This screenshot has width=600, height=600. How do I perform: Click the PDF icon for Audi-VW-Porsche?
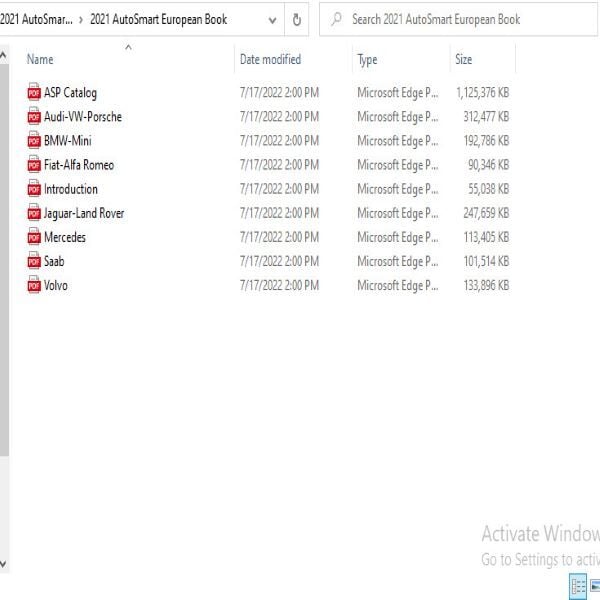tap(34, 116)
